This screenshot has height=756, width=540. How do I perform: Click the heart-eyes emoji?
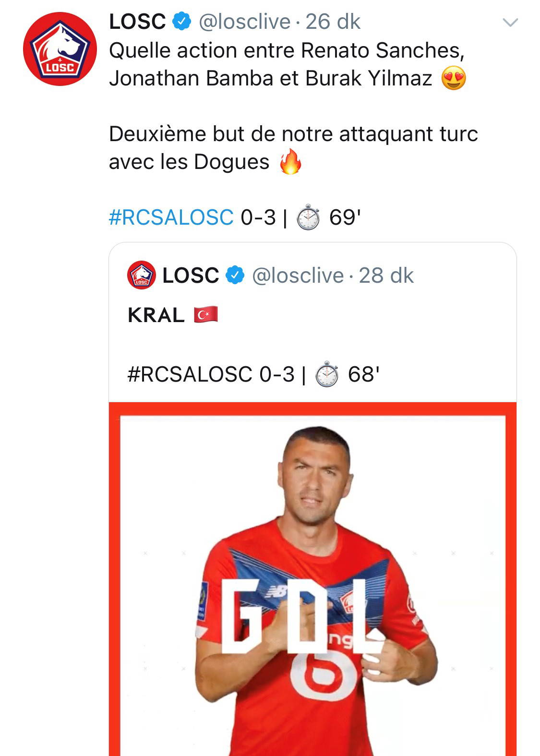point(454,79)
